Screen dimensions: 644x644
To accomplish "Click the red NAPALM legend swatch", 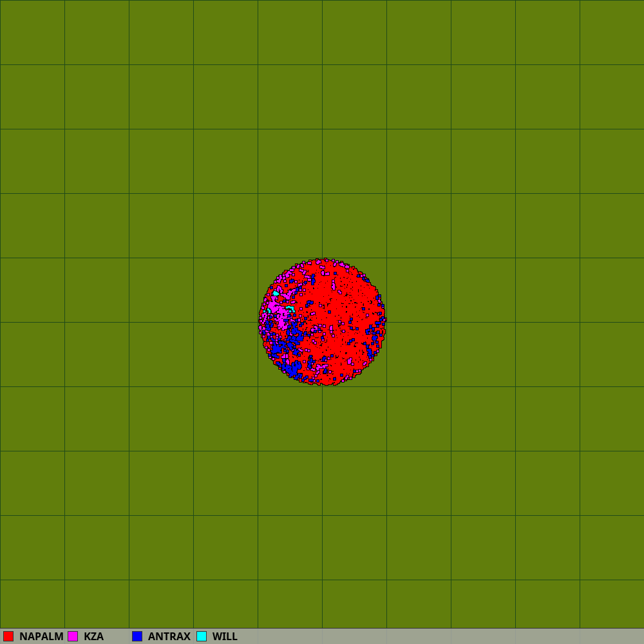I will coord(8,636).
